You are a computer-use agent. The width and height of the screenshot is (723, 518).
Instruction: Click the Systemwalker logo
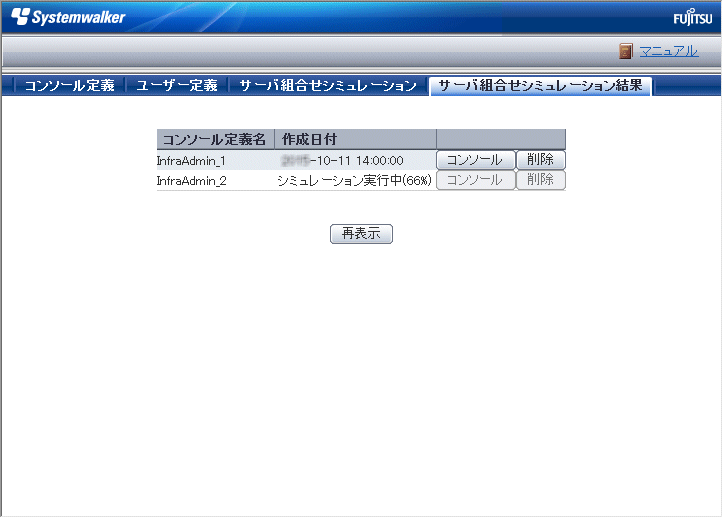[68, 17]
